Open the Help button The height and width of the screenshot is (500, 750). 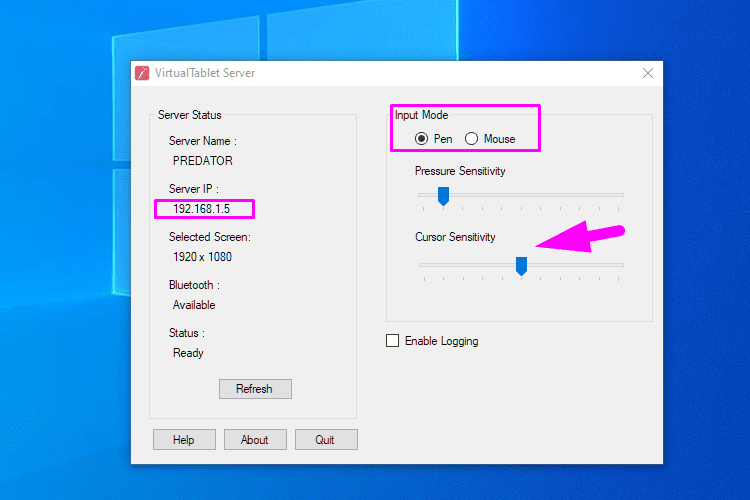click(x=184, y=440)
